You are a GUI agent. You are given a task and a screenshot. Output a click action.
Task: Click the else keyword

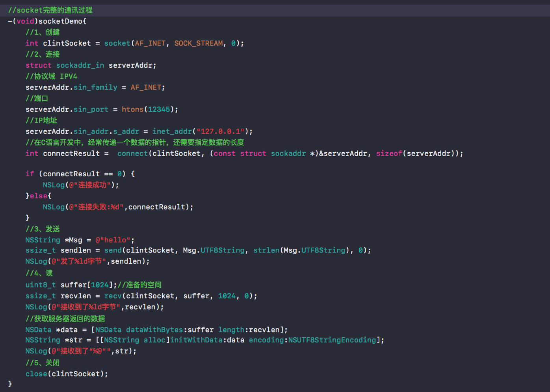(39, 196)
